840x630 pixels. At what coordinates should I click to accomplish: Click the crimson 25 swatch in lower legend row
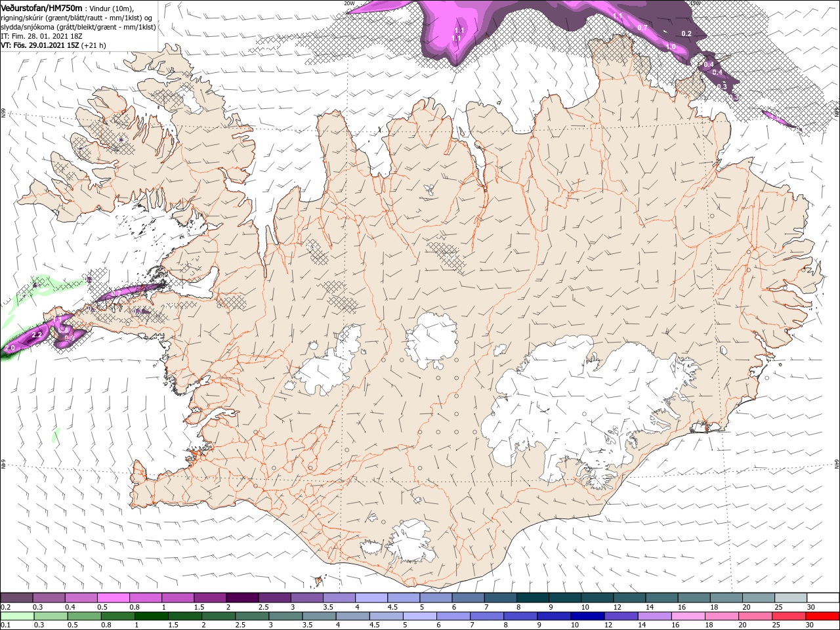point(789,616)
